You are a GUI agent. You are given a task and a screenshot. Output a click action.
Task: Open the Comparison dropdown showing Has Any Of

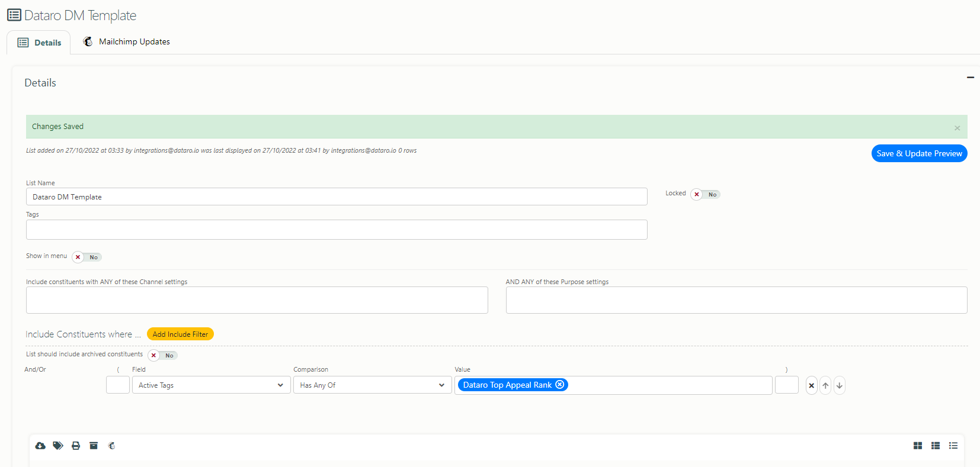click(x=372, y=385)
